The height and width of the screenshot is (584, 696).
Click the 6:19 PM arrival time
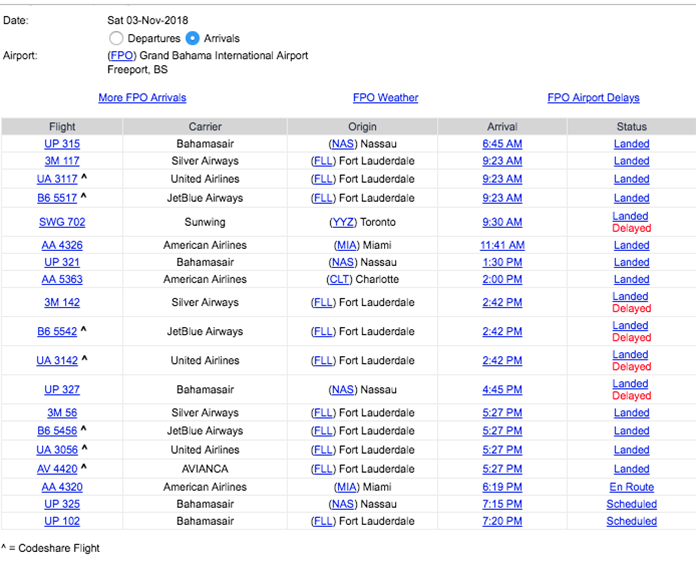[502, 487]
